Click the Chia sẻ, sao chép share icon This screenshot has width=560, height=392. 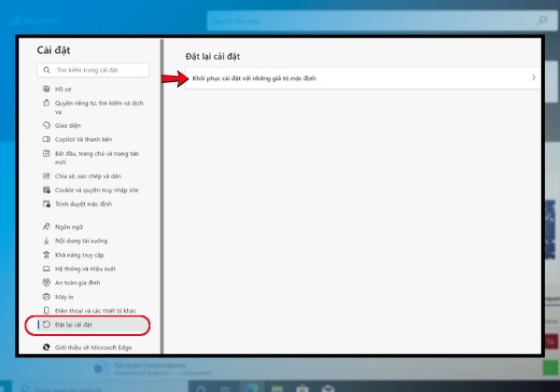coord(46,176)
